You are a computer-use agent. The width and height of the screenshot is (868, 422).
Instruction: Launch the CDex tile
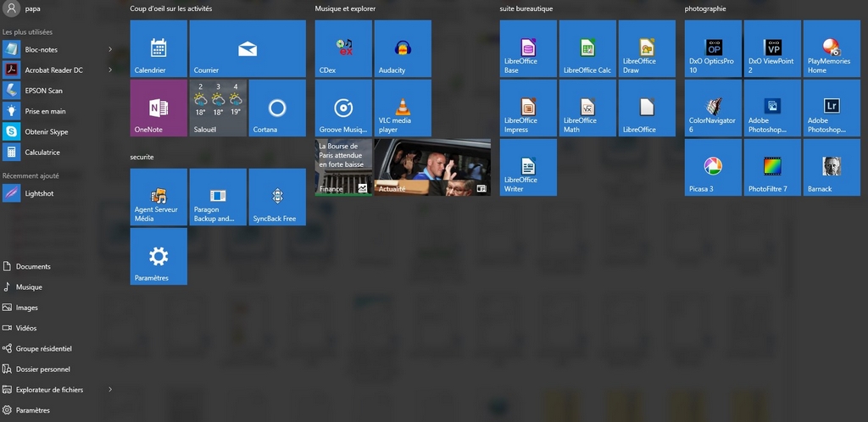click(x=343, y=48)
